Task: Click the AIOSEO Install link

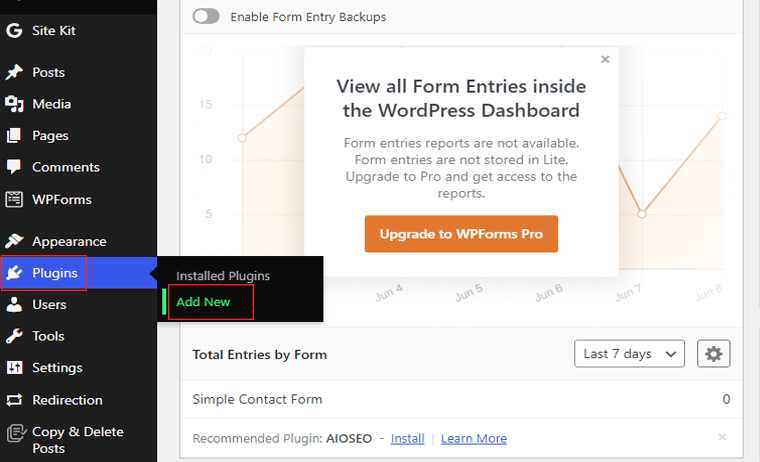Action: 407,438
